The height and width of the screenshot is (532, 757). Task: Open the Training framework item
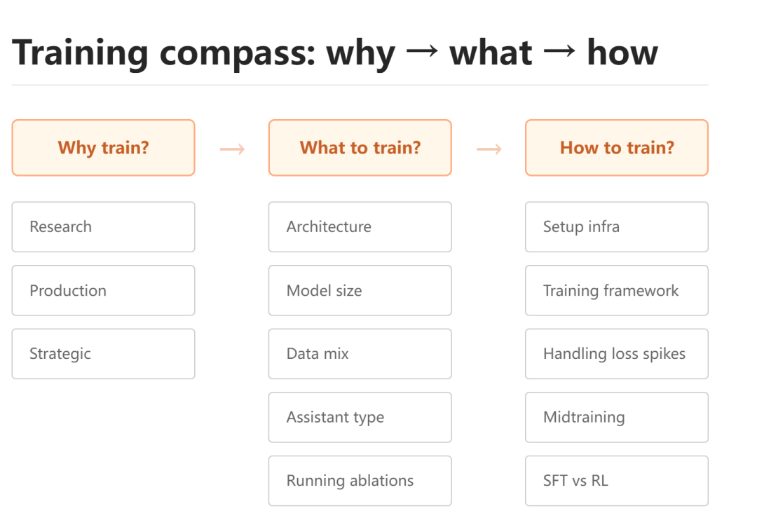616,291
